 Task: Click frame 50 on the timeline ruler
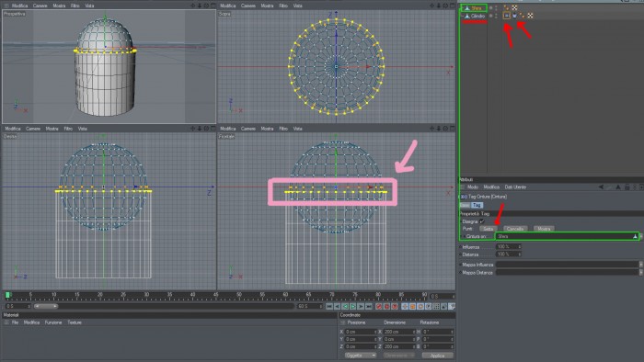(239, 295)
